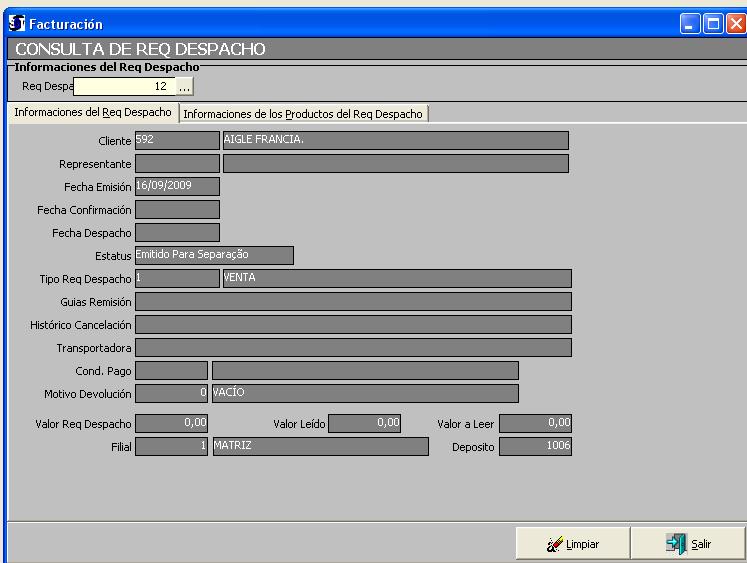Minimize the Facturación window
Image resolution: width=747 pixels, height=563 pixels.
coord(693,22)
